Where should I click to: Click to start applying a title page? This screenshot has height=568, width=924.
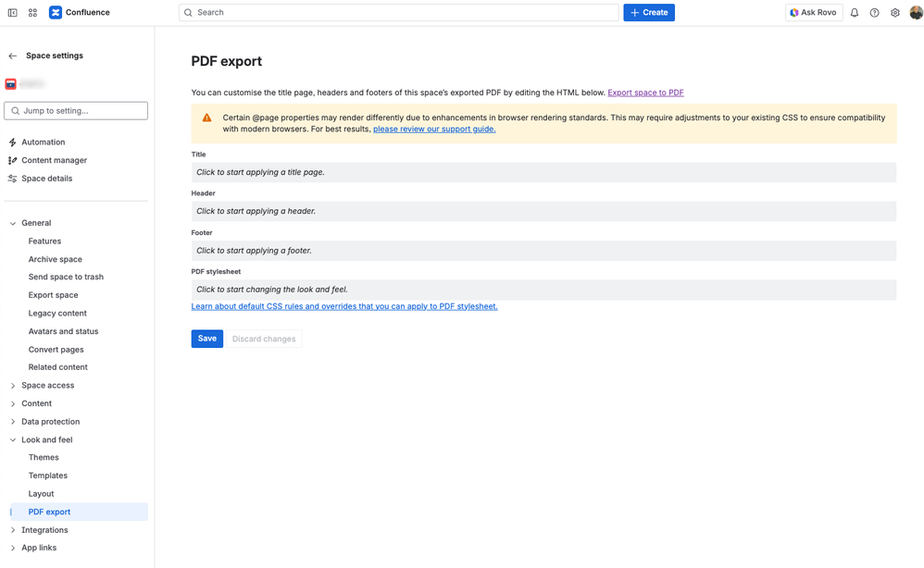(x=543, y=172)
